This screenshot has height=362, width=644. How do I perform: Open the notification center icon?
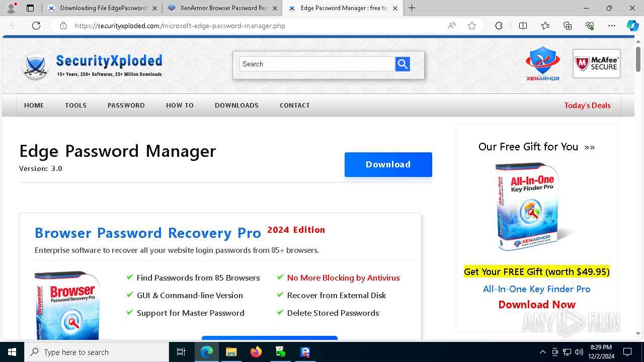627,352
